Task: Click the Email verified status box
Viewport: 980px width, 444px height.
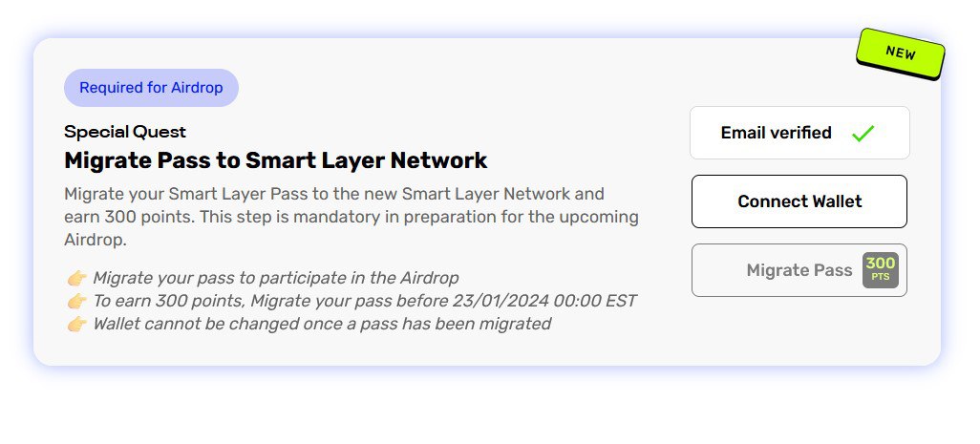Action: (799, 133)
